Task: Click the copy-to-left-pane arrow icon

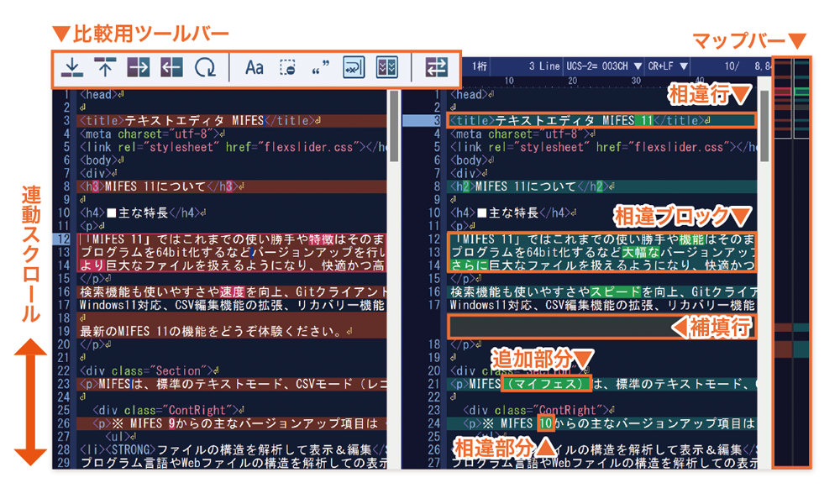Action: click(171, 67)
